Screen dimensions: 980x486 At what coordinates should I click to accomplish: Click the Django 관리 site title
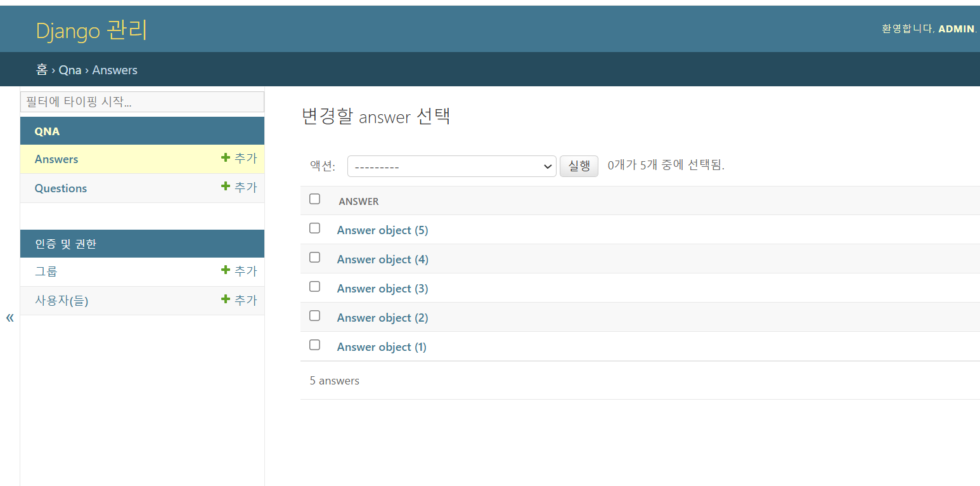coord(92,30)
